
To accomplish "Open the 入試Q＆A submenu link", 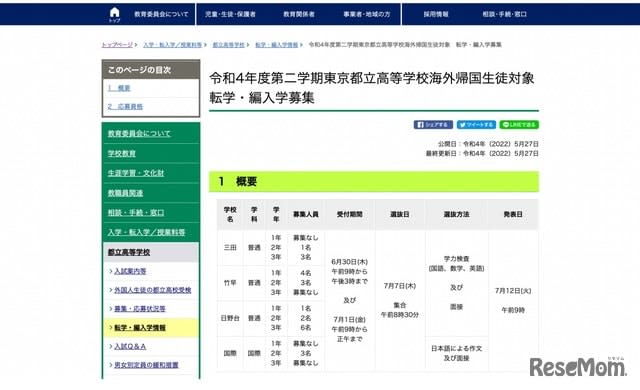I will pos(130,346).
